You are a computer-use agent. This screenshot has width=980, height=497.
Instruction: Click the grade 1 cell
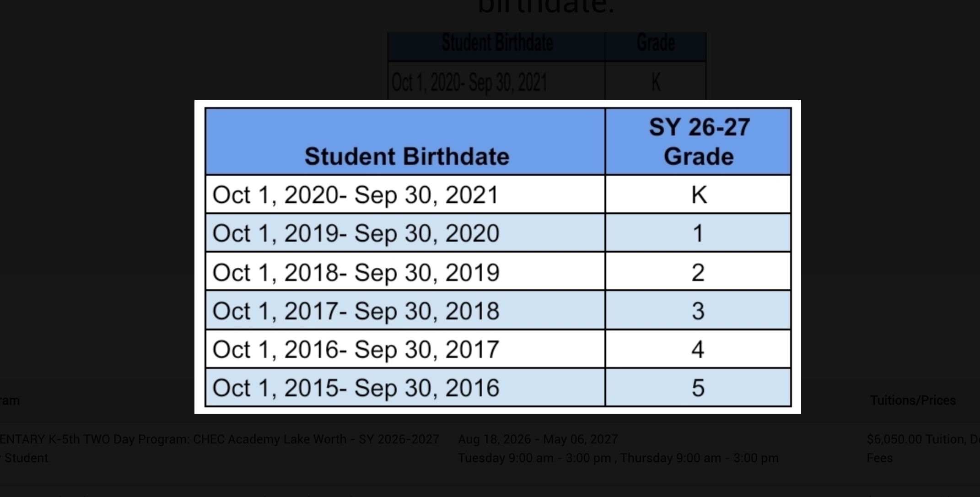click(699, 233)
